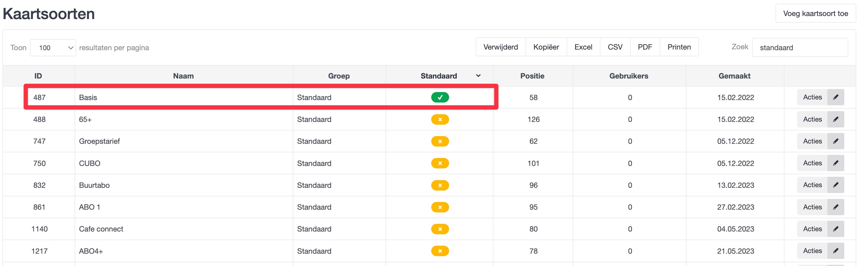868x266 pixels.
Task: Open Acties menu for Basis
Action: (x=812, y=97)
